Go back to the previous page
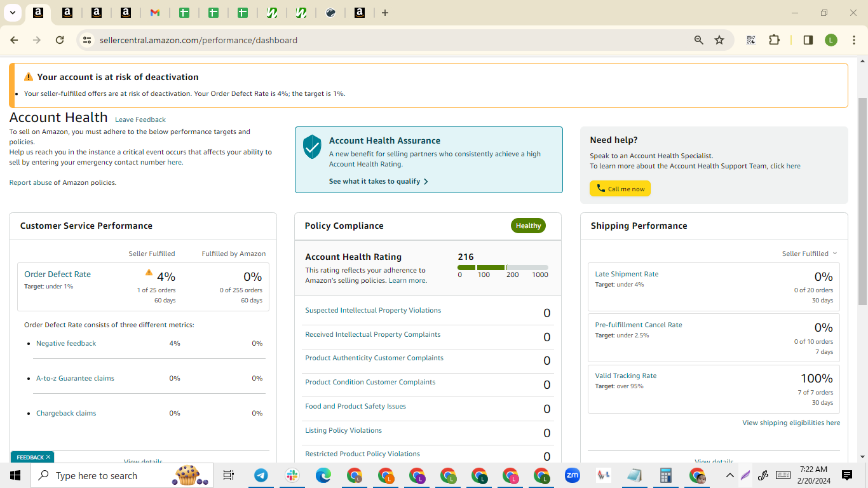This screenshot has width=868, height=488. [x=15, y=40]
